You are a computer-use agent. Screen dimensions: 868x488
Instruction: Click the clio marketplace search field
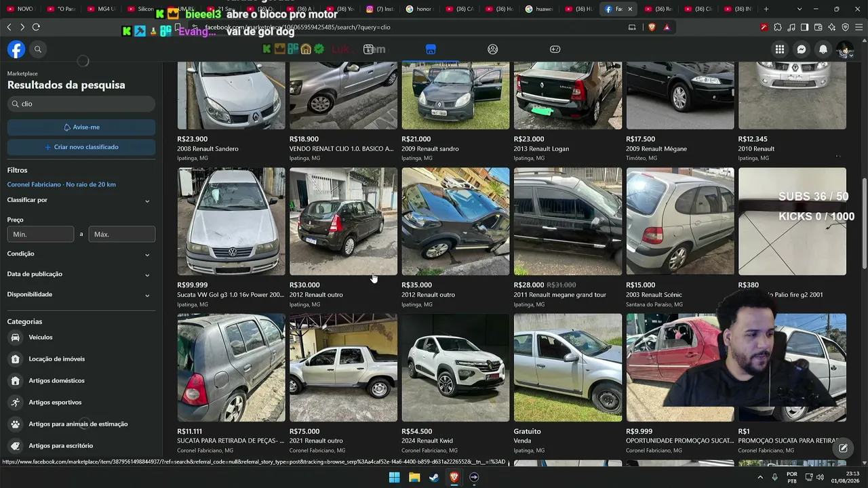click(81, 104)
